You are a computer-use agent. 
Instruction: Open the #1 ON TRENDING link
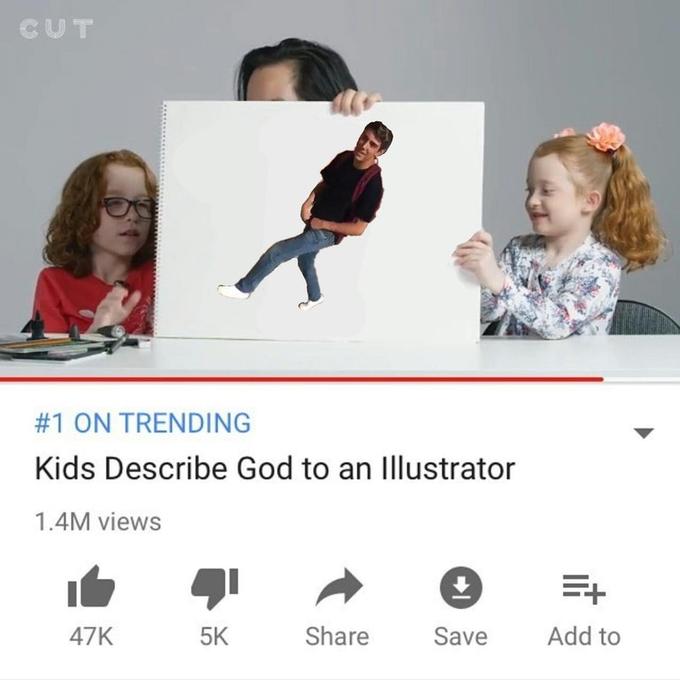pyautogui.click(x=143, y=423)
